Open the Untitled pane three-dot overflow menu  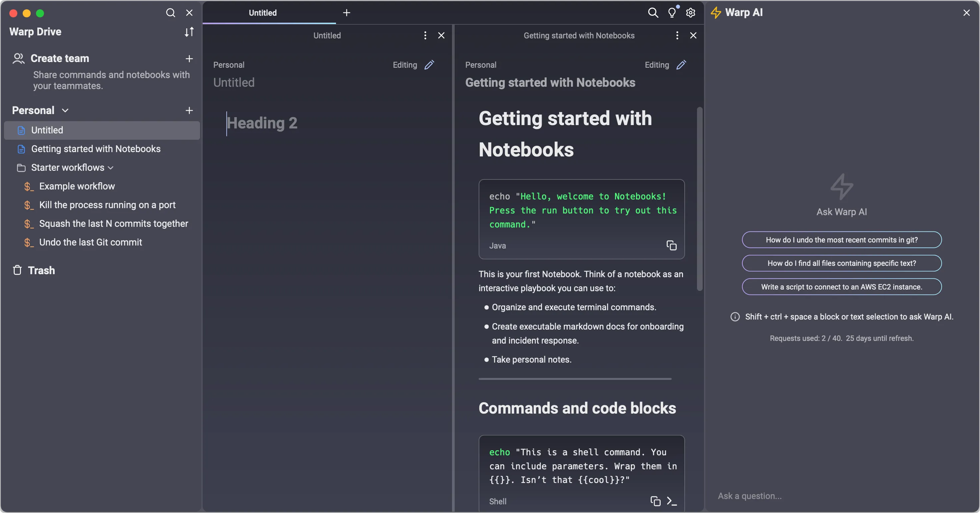[x=425, y=35]
